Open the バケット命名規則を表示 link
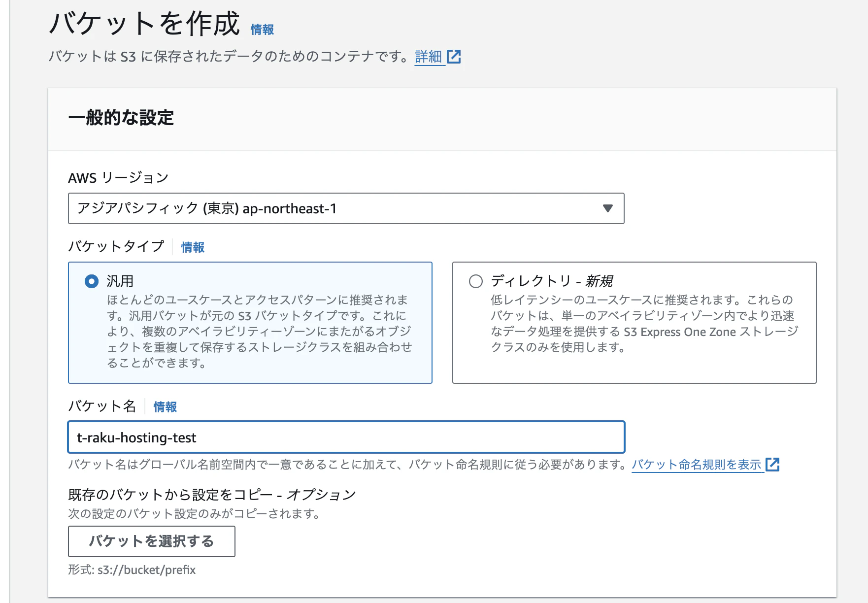 [x=696, y=464]
